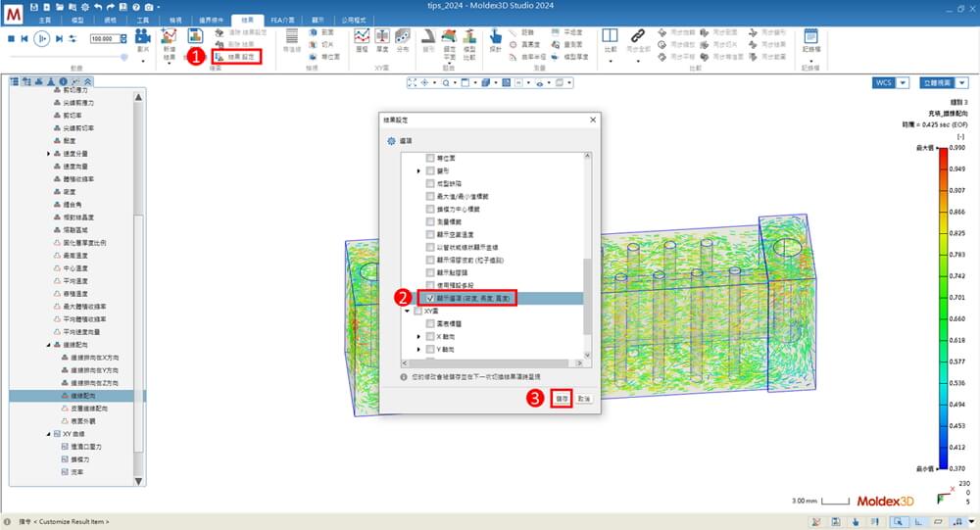Switch to the 主頁 ribbon tab
The image size is (980, 530).
(44, 20)
